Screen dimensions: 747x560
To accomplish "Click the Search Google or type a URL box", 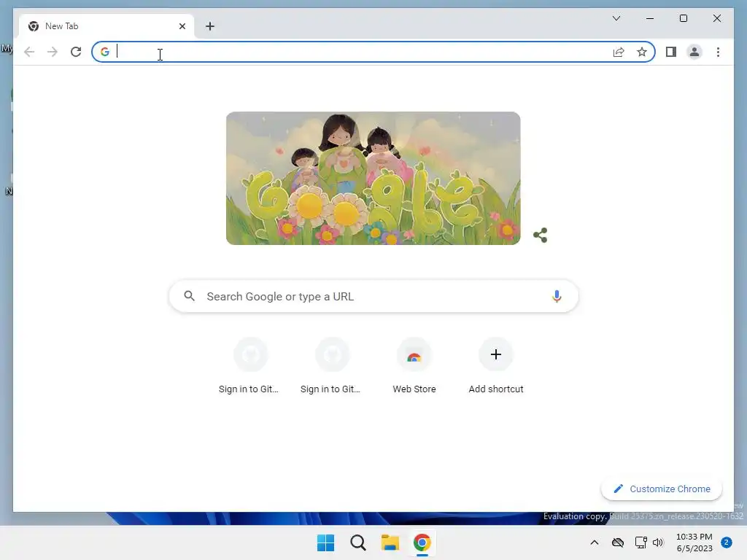I will (373, 296).
